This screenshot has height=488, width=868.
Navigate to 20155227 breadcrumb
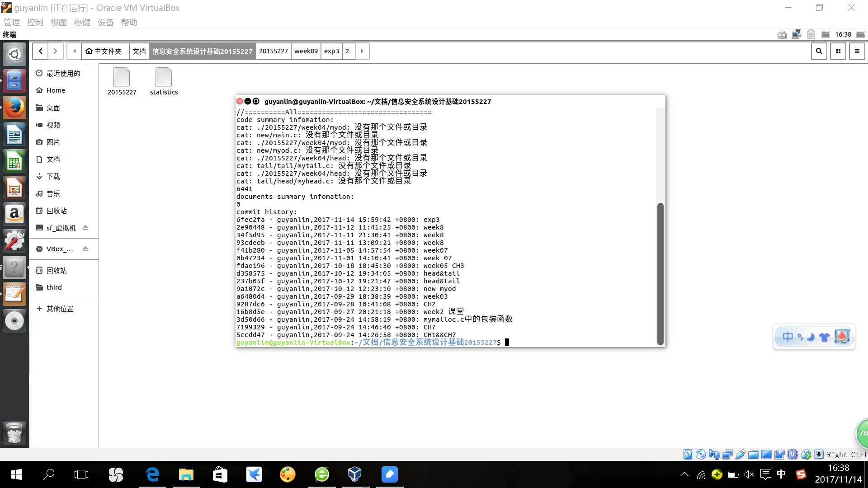point(273,51)
